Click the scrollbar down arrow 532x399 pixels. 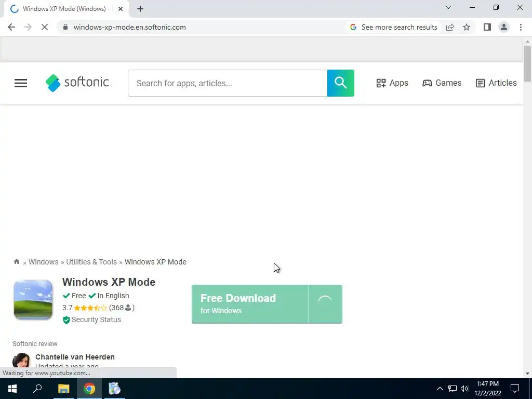[x=527, y=374]
